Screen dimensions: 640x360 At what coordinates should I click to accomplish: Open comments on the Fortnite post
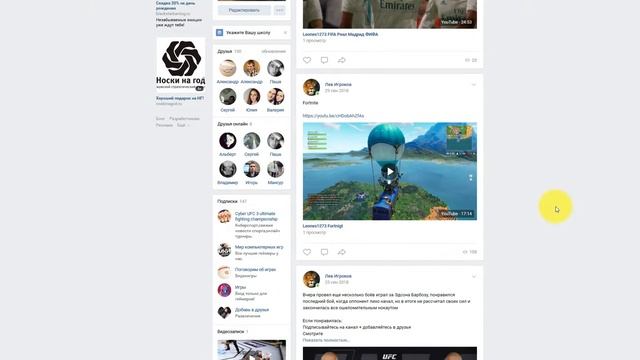coord(324,252)
